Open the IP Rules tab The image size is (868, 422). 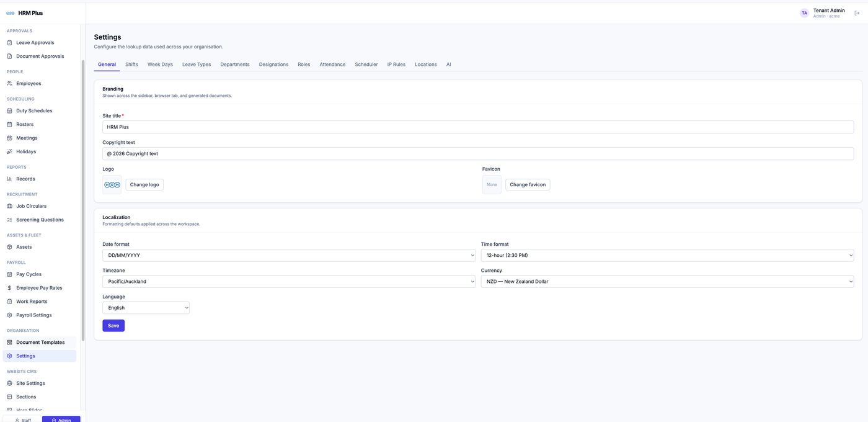click(x=396, y=65)
